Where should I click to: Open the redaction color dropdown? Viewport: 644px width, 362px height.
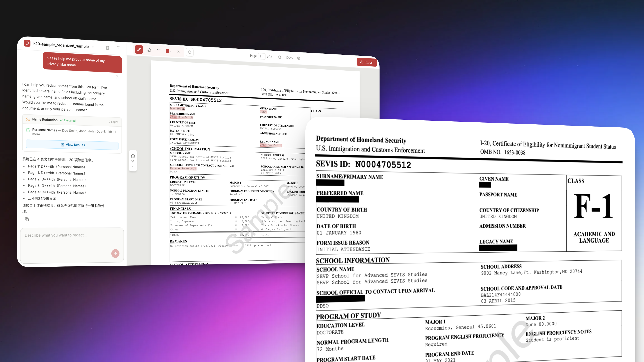(171, 51)
